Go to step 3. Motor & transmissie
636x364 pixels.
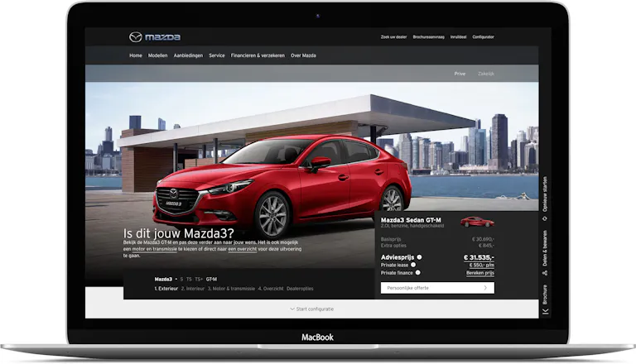tap(231, 289)
